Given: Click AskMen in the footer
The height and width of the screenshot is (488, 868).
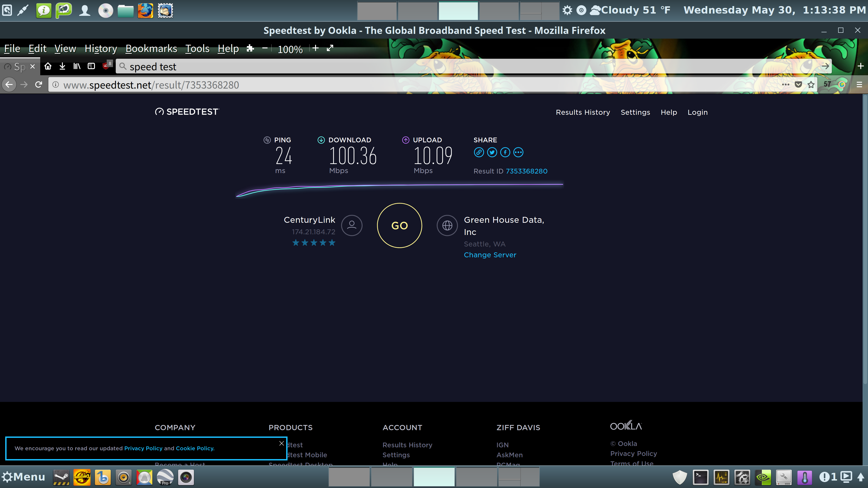Looking at the screenshot, I should (509, 455).
